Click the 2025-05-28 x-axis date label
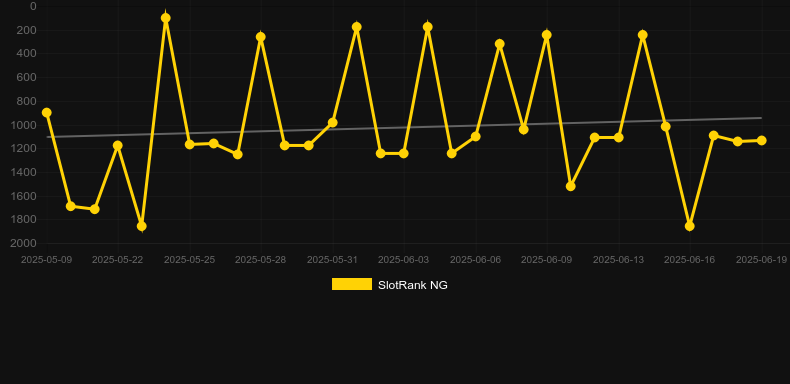Screen dimensions: 790x384 [260, 260]
